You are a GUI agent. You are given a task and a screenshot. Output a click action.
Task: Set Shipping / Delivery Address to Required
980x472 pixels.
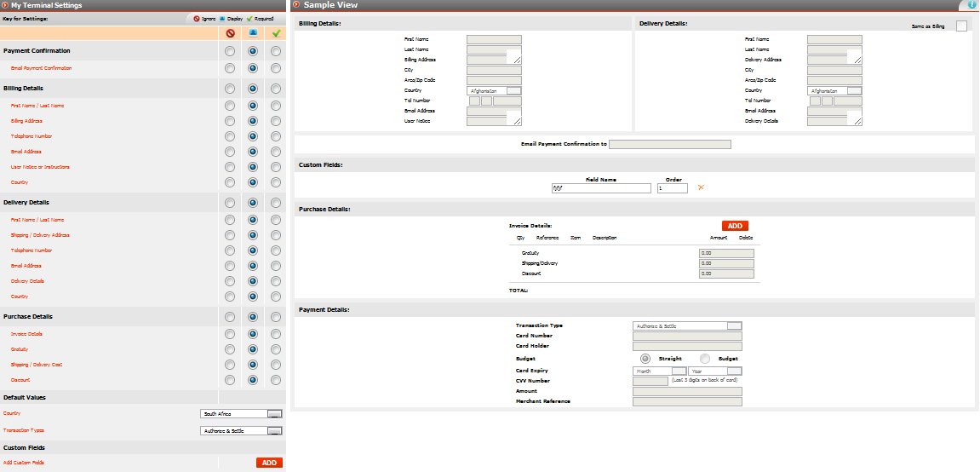(x=276, y=235)
